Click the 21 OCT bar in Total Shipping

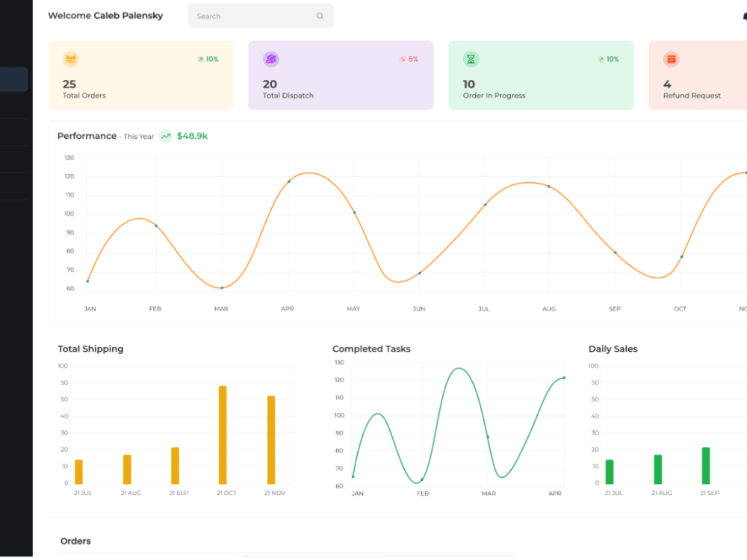tap(223, 435)
